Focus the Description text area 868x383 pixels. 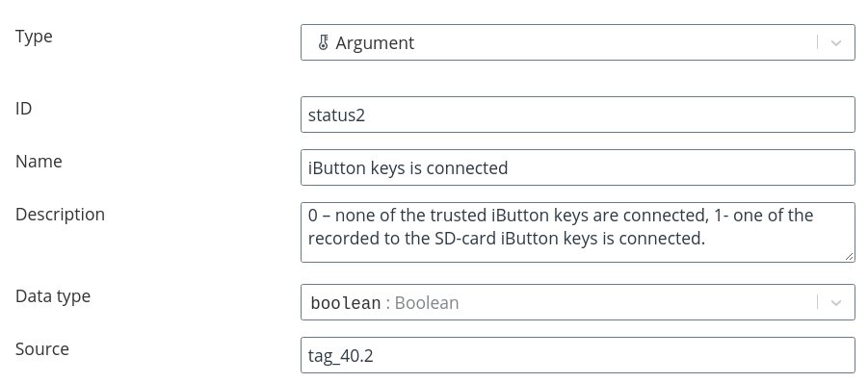[x=578, y=232]
